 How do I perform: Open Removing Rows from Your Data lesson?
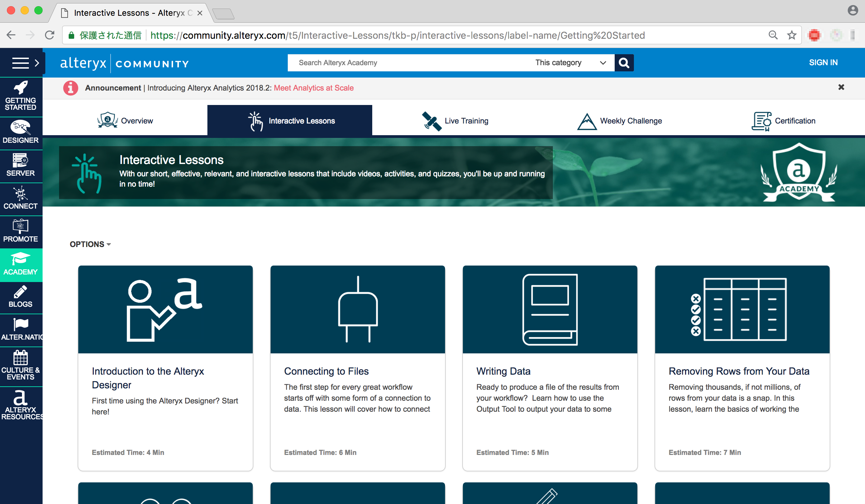739,371
